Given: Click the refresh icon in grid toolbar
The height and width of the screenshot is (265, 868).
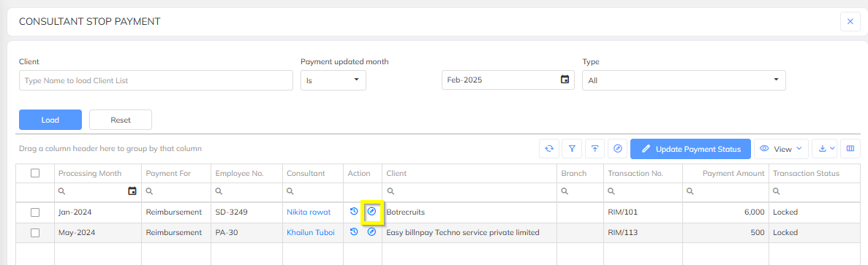Looking at the screenshot, I should pyautogui.click(x=549, y=148).
